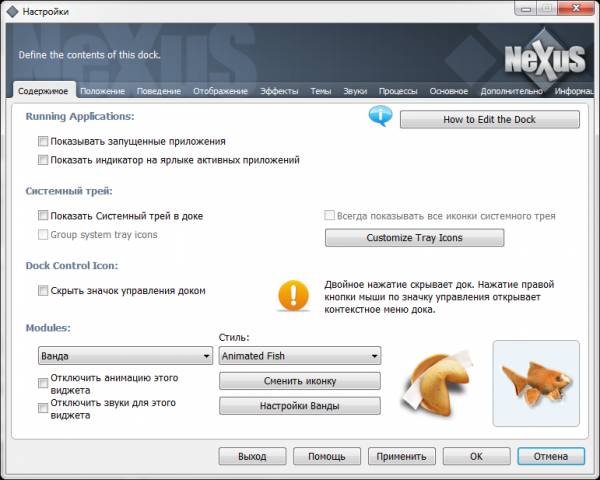Open the Звуки tab
Screen dimensions: 600x480
(x=355, y=91)
